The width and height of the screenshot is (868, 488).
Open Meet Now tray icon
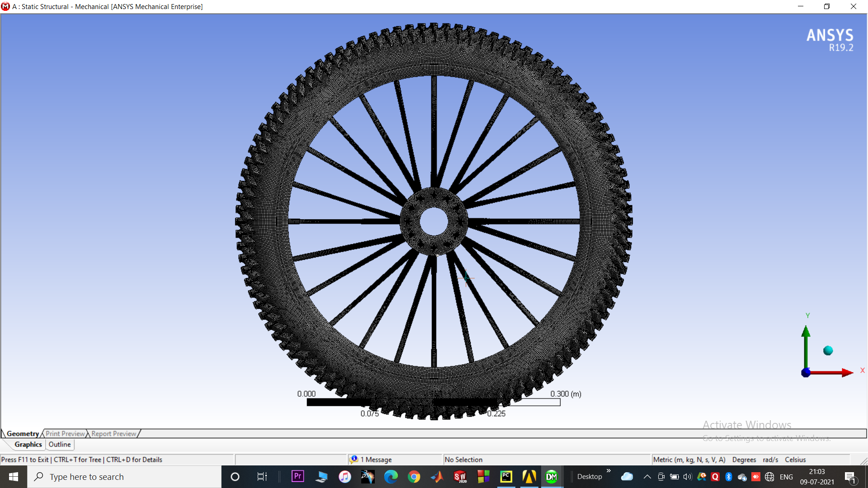click(x=661, y=477)
